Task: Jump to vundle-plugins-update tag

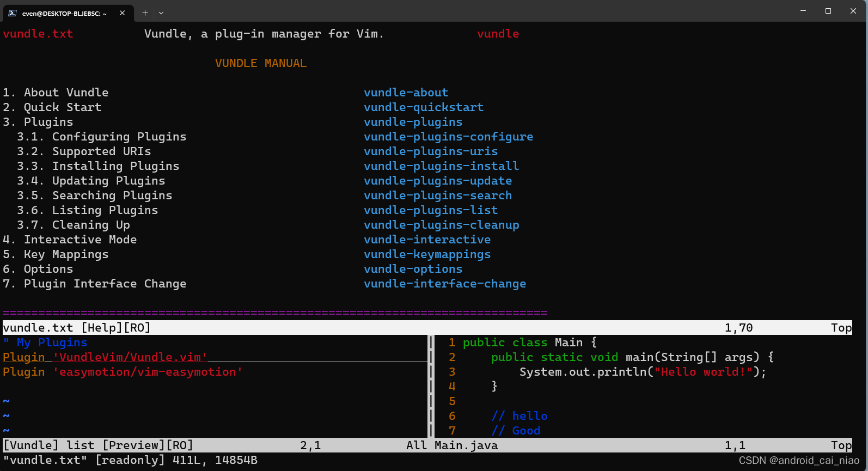Action: [438, 181]
